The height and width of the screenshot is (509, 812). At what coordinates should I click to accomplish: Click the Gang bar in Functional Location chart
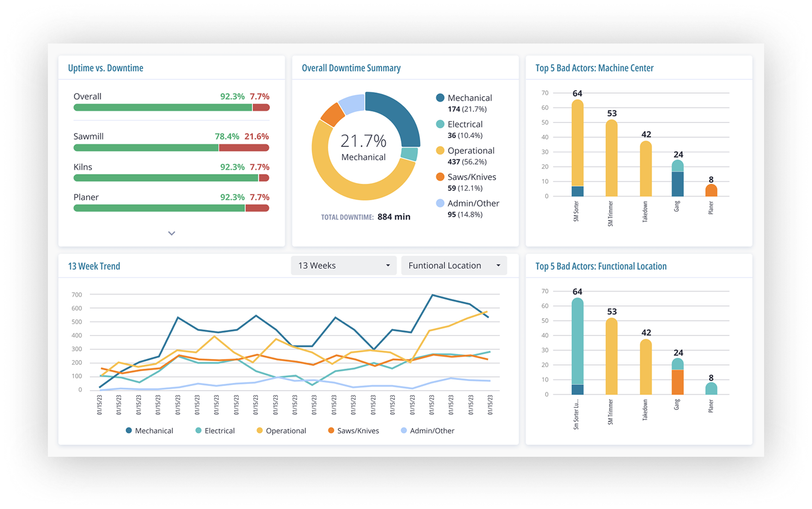[678, 376]
